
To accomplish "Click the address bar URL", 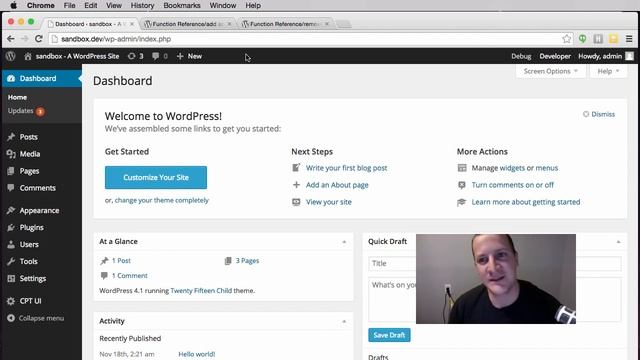I will [116, 39].
